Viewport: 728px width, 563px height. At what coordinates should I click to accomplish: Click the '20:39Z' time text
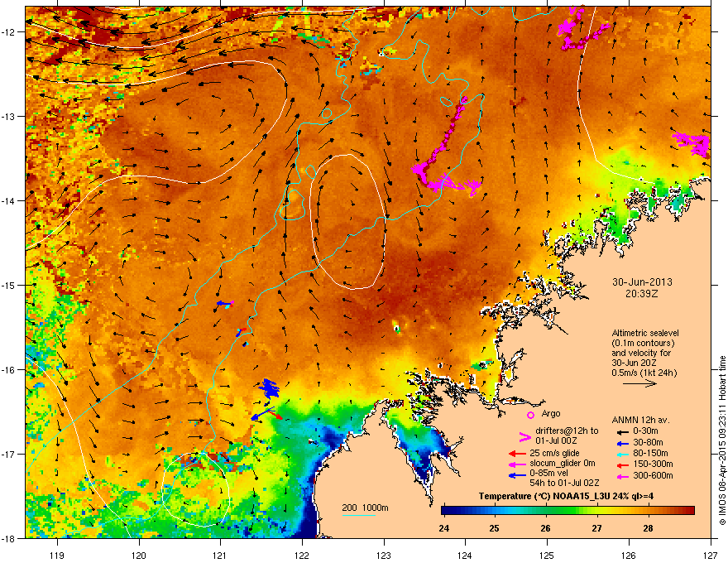tap(642, 294)
